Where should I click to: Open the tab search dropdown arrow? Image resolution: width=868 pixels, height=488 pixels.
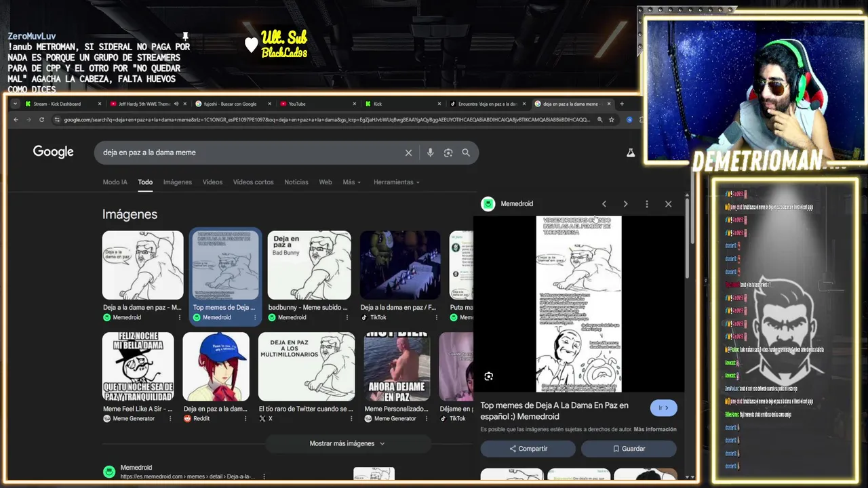click(15, 104)
